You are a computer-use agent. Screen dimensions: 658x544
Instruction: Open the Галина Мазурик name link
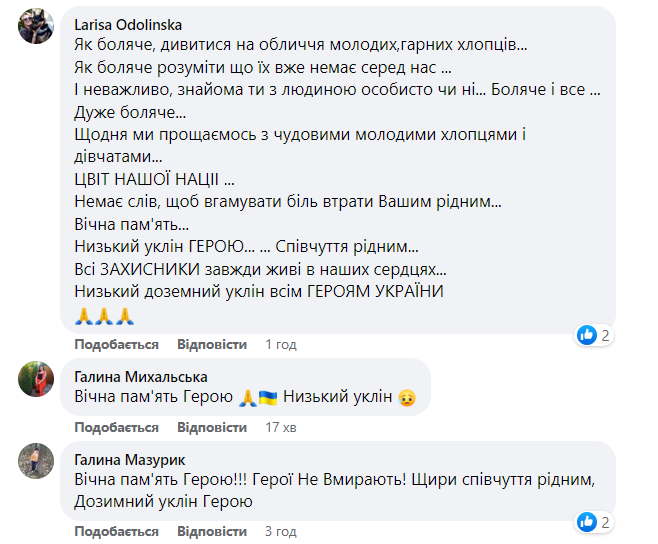(132, 458)
